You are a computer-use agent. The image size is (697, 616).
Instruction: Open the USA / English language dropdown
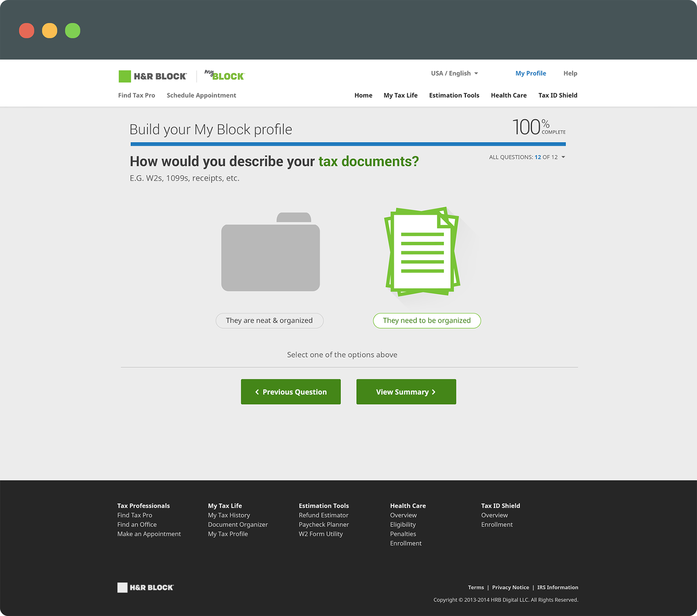pyautogui.click(x=455, y=73)
